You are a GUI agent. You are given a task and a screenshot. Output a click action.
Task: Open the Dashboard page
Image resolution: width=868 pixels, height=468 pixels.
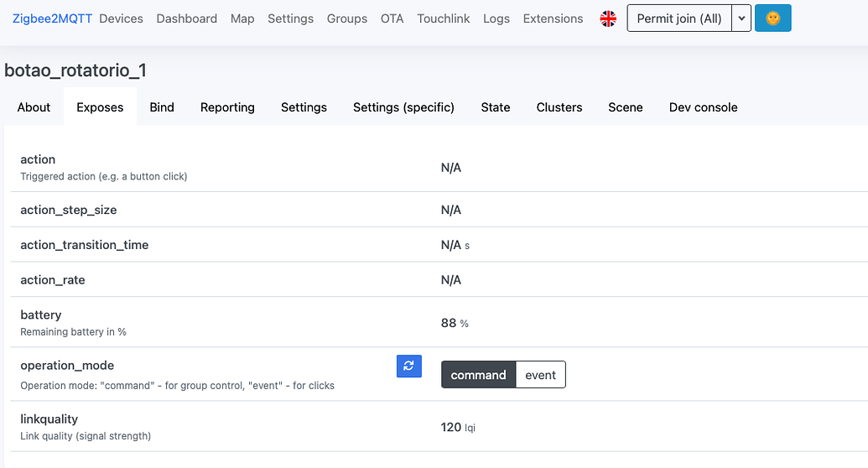click(x=187, y=18)
